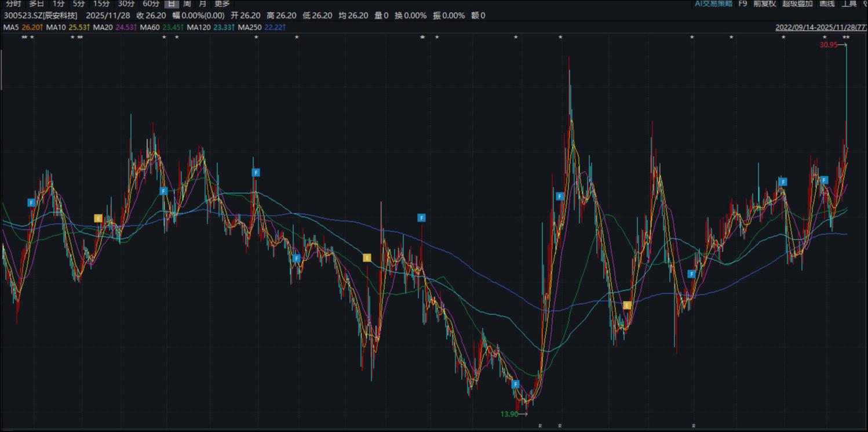The width and height of the screenshot is (868, 432).
Task: Open the 工具 tools menu
Action: pyautogui.click(x=849, y=3)
